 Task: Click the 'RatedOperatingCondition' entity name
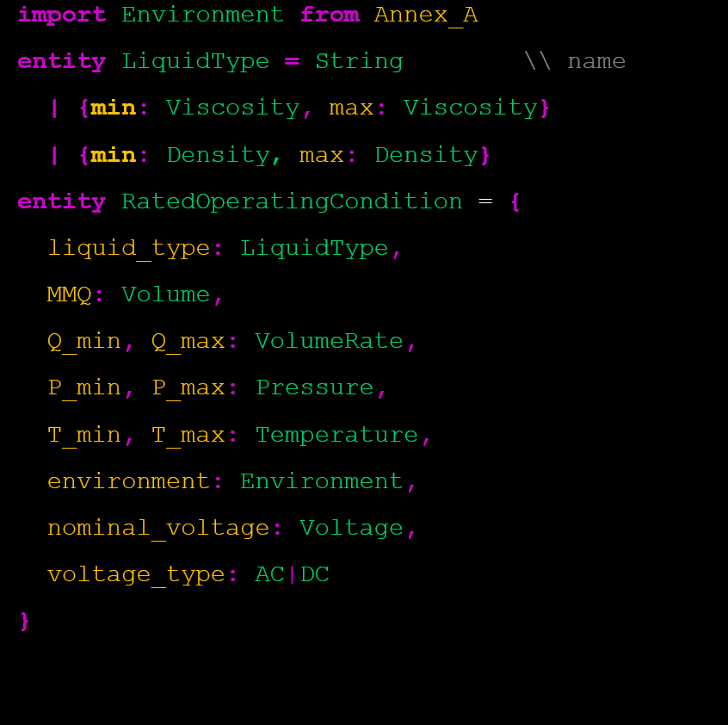[292, 201]
